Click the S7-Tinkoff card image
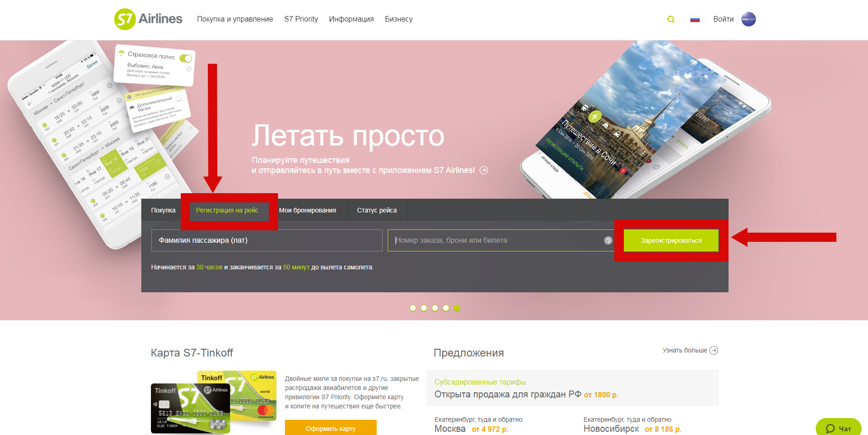Viewport: 868px width, 435px height. pyautogui.click(x=214, y=402)
